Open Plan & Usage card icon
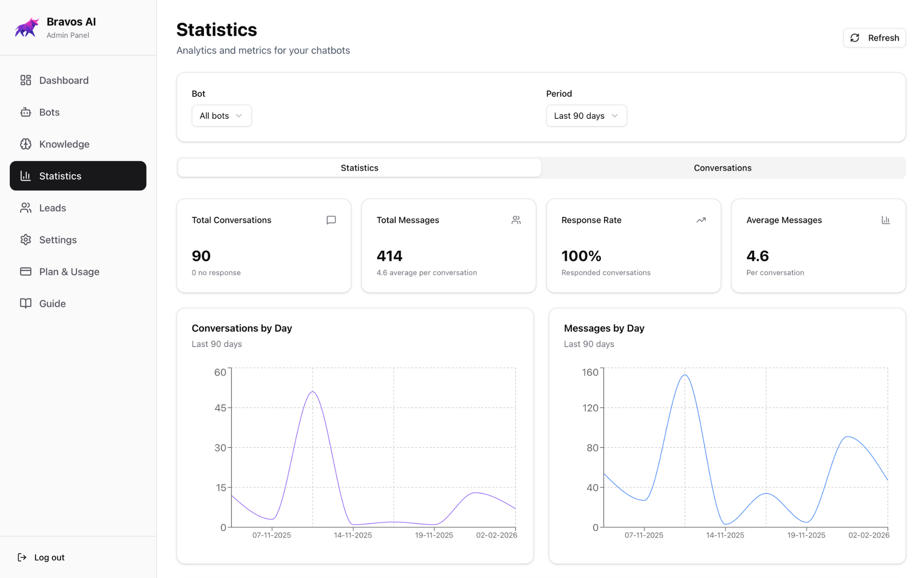 (26, 271)
